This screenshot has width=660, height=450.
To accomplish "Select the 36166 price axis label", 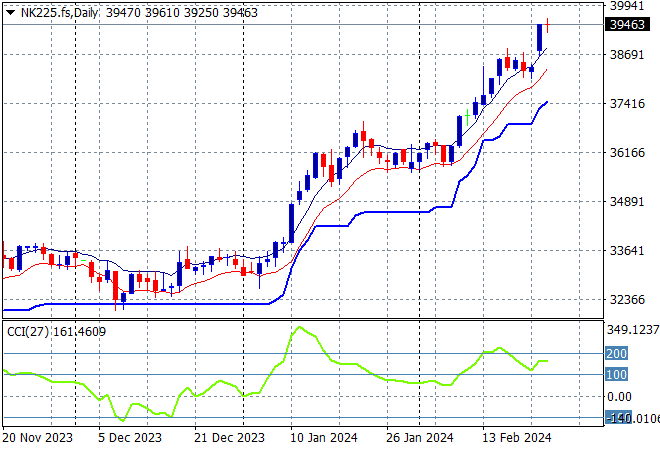I will tap(627, 152).
